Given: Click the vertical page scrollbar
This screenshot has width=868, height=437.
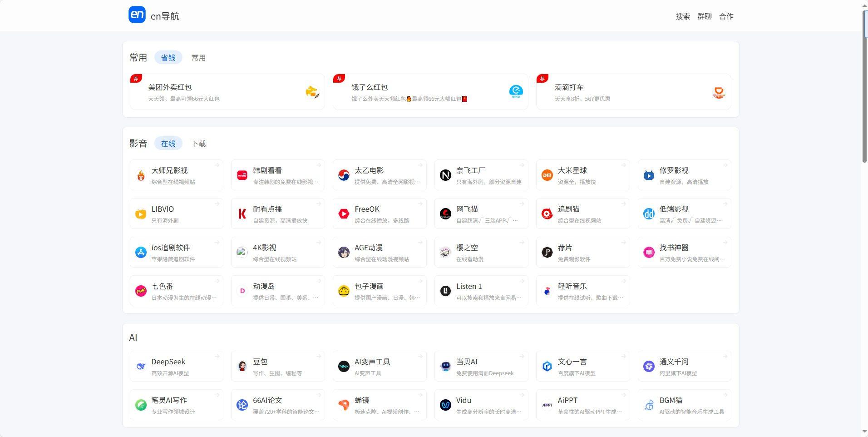Looking at the screenshot, I should (864, 86).
